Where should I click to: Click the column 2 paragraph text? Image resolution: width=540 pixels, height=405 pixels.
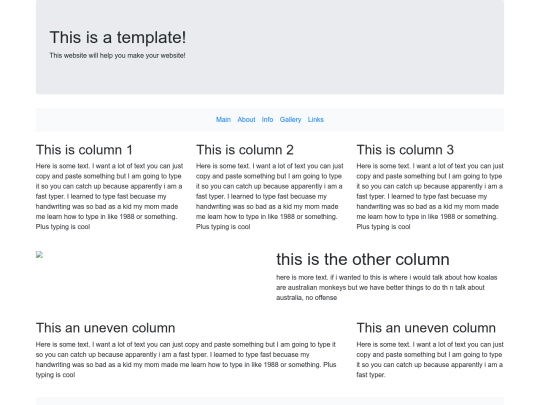coord(270,196)
